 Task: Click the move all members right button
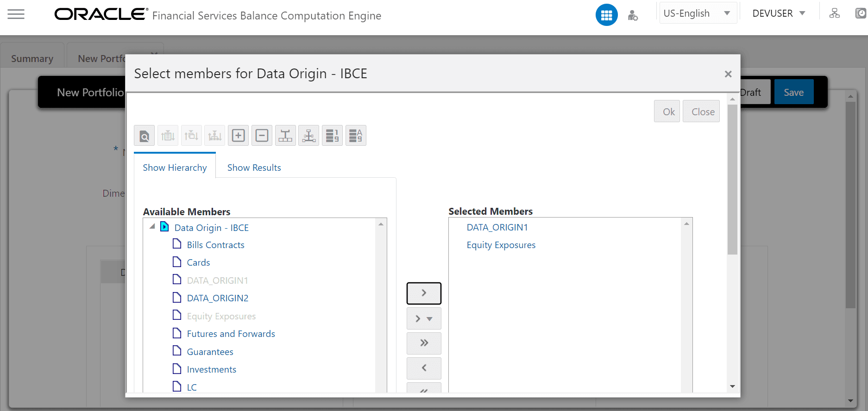[x=424, y=343]
